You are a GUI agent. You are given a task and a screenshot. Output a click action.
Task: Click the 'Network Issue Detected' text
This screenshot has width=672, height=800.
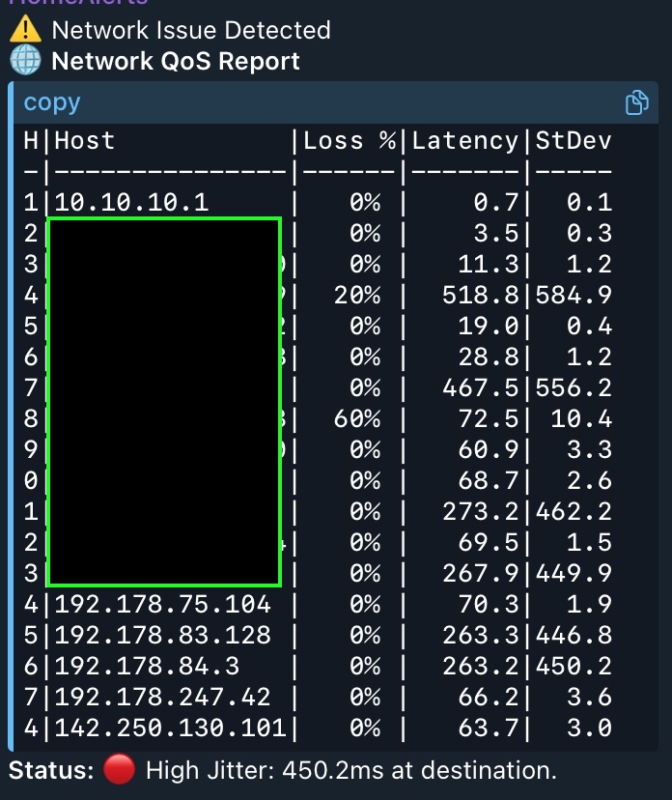[191, 30]
